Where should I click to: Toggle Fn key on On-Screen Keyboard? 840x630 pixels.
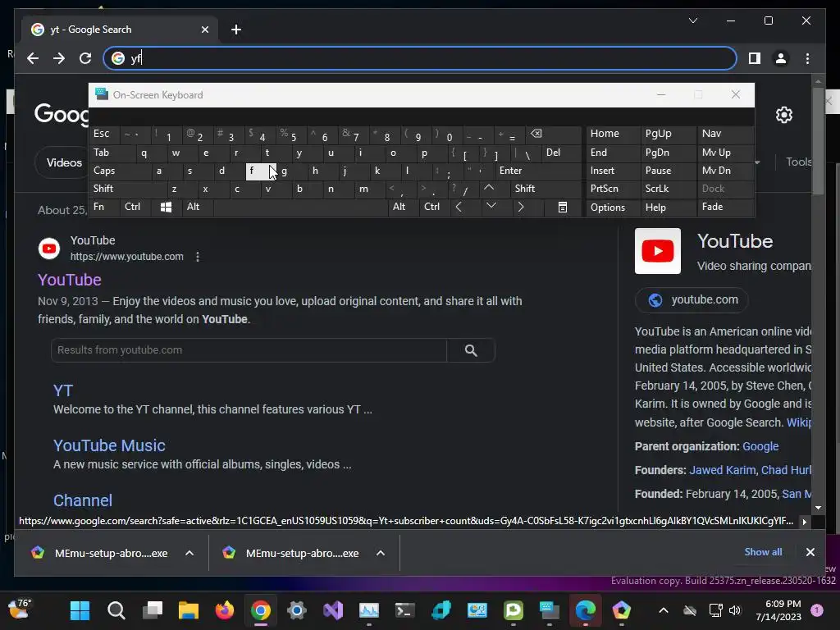[105, 208]
